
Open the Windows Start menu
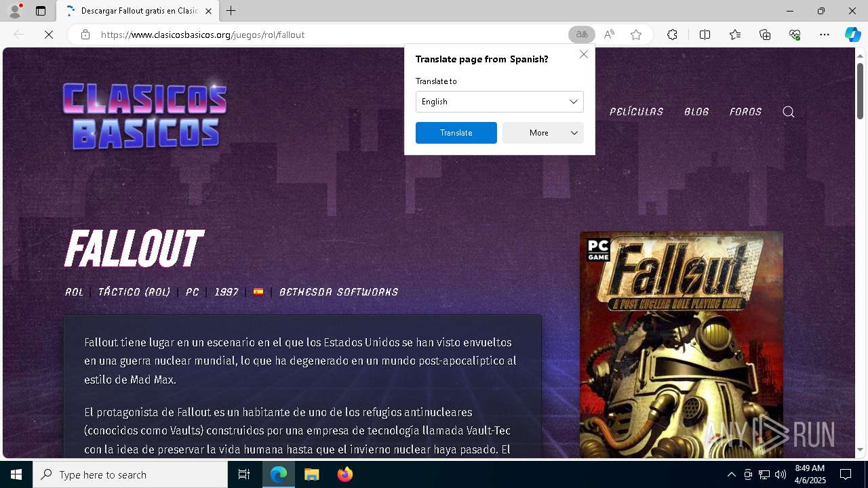(x=16, y=474)
